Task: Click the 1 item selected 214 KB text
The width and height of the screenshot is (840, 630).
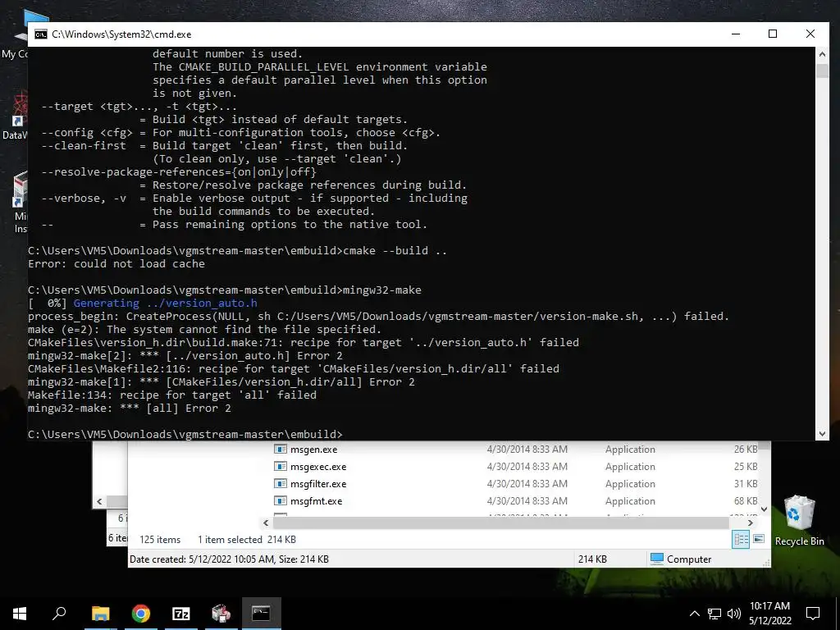Action: pos(246,540)
